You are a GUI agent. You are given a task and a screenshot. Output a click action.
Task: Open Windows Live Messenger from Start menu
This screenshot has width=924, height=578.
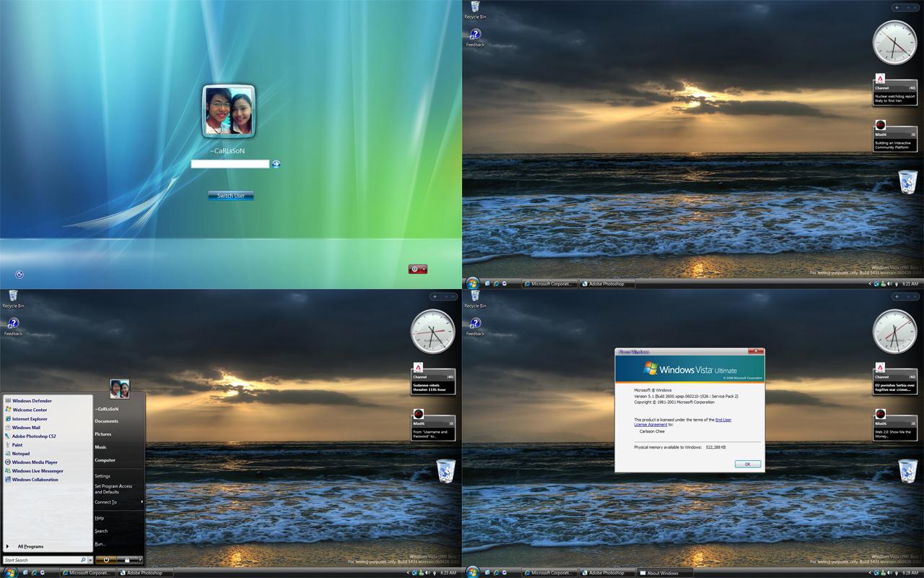pos(34,471)
